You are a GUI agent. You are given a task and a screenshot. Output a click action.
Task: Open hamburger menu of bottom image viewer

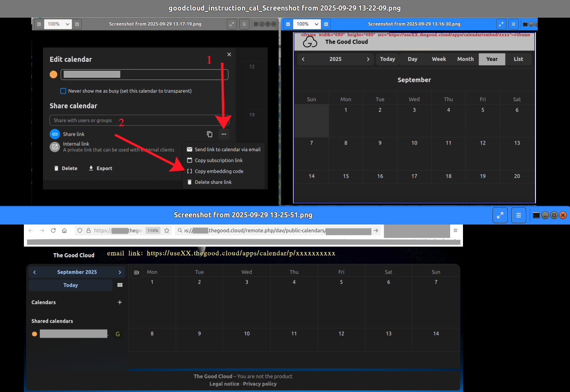point(518,215)
